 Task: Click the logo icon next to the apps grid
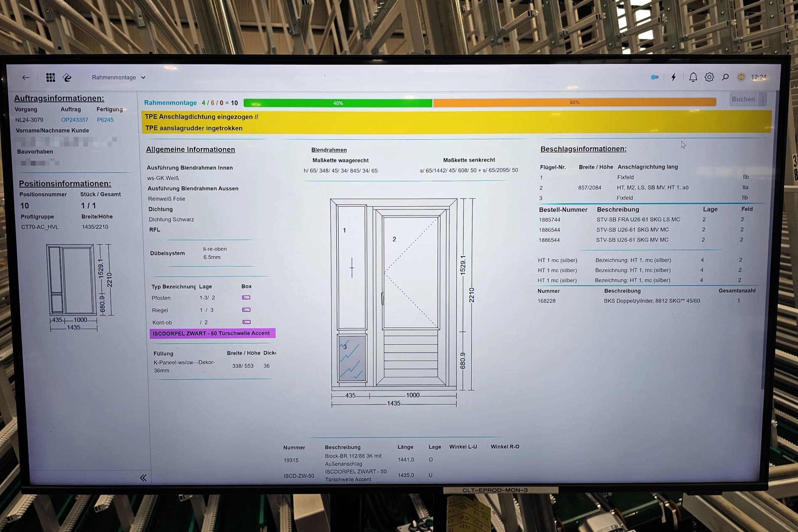67,78
